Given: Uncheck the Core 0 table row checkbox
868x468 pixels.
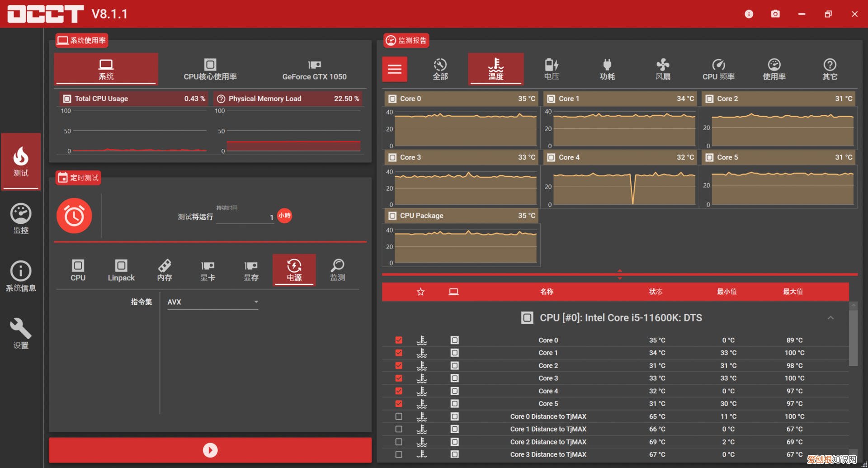Looking at the screenshot, I should tap(399, 340).
